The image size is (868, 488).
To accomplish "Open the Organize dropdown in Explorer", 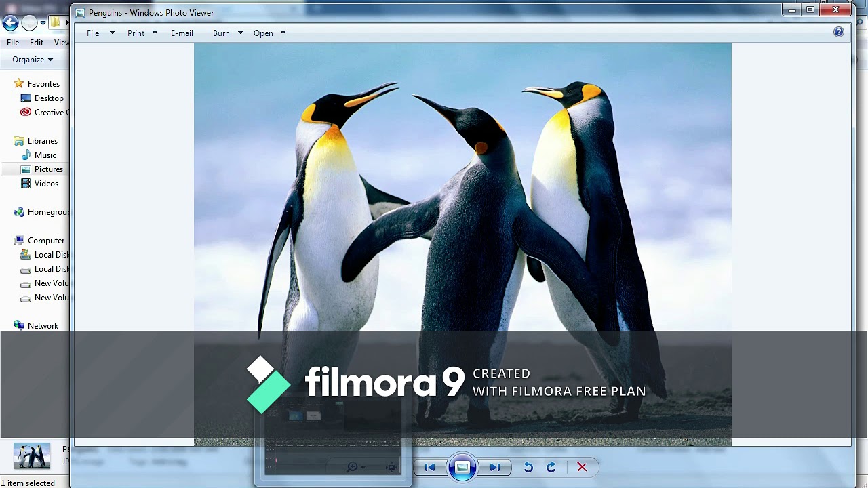I will [x=33, y=60].
